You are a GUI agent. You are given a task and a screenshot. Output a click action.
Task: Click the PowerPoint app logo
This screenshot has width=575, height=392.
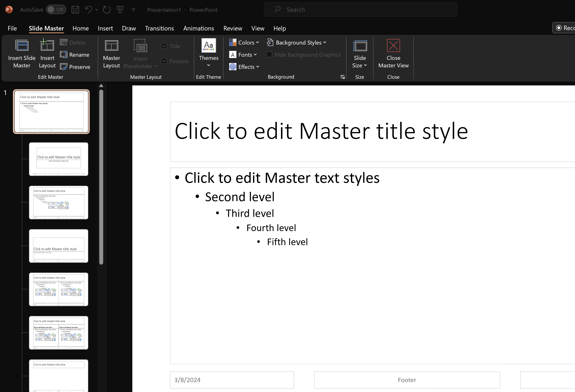click(9, 10)
